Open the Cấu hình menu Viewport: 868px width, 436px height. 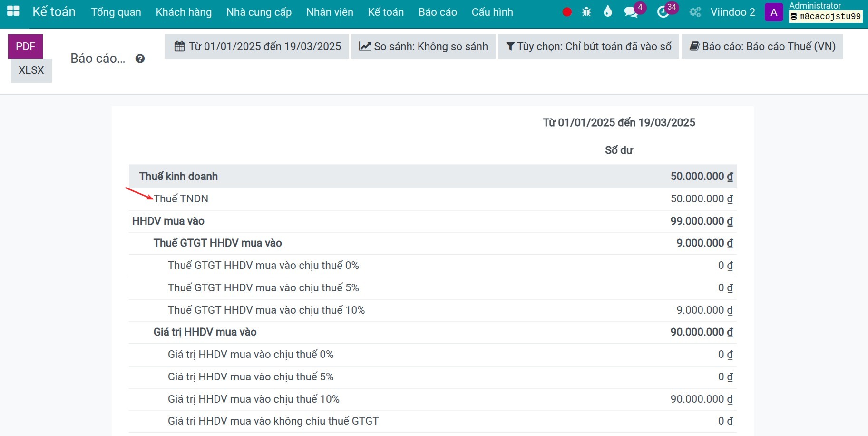click(x=492, y=12)
